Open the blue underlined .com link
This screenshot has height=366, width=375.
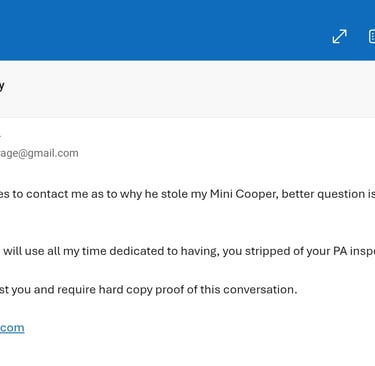tap(12, 328)
